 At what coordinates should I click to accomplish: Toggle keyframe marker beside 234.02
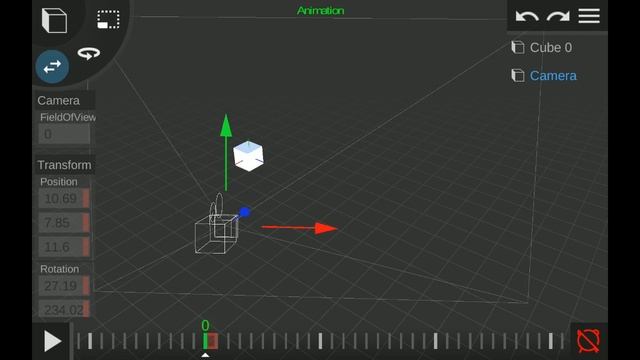pyautogui.click(x=86, y=309)
